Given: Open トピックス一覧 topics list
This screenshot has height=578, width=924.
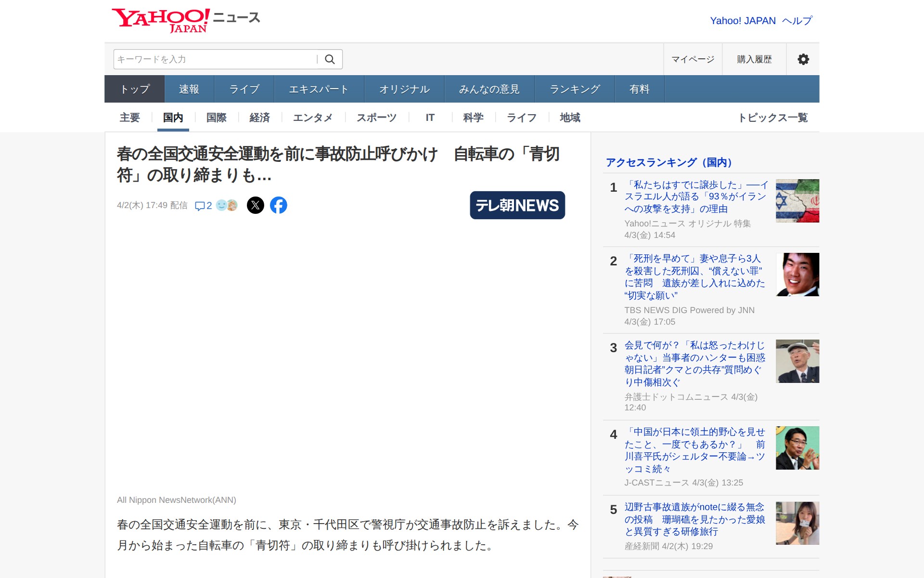Looking at the screenshot, I should (x=774, y=118).
